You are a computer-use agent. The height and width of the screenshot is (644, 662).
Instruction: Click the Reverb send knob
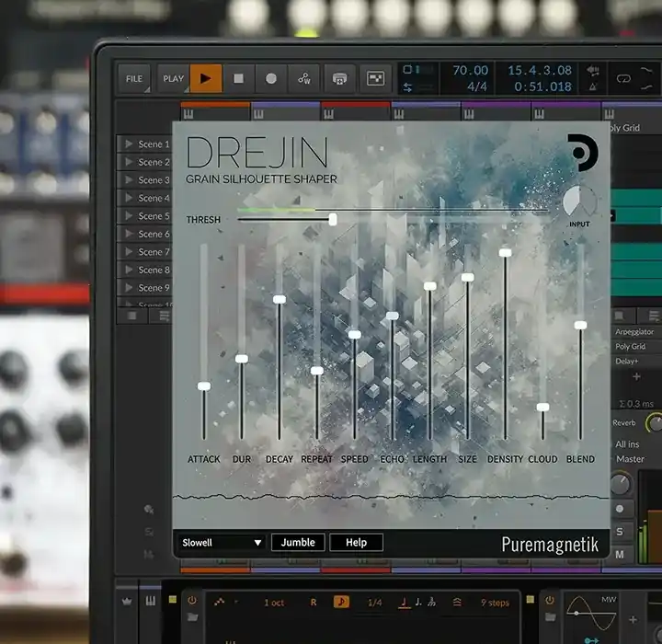pos(655,422)
